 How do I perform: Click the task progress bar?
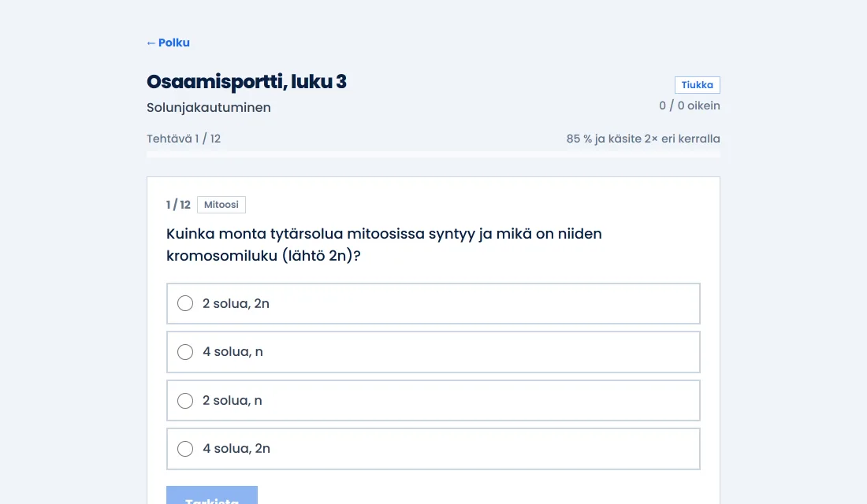[433, 154]
